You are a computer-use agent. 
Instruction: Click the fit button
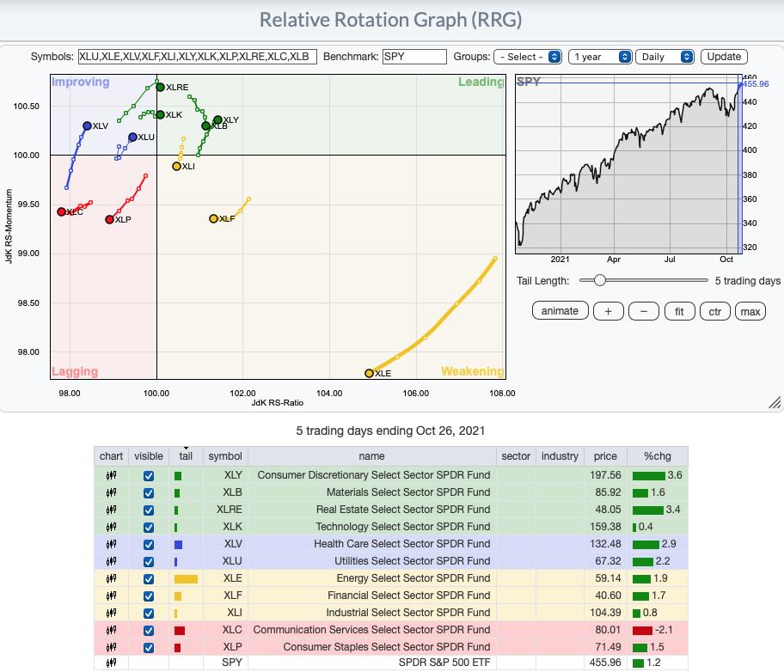tap(679, 311)
